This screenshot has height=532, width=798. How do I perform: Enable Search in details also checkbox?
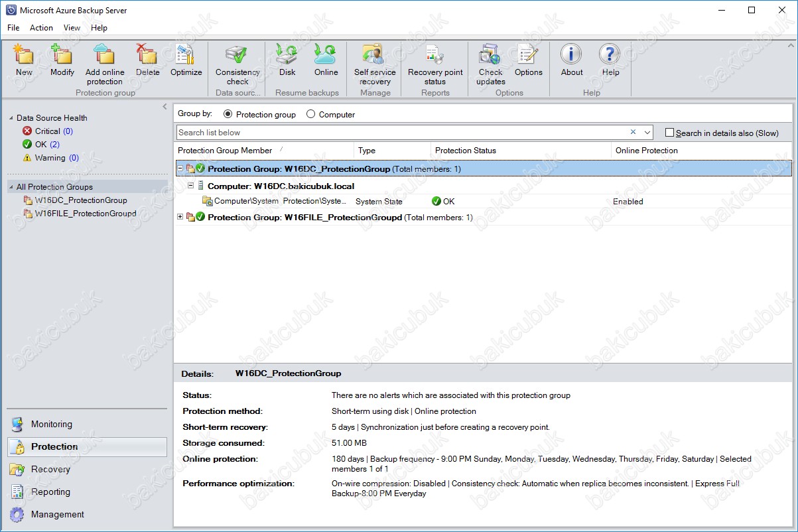pyautogui.click(x=669, y=133)
